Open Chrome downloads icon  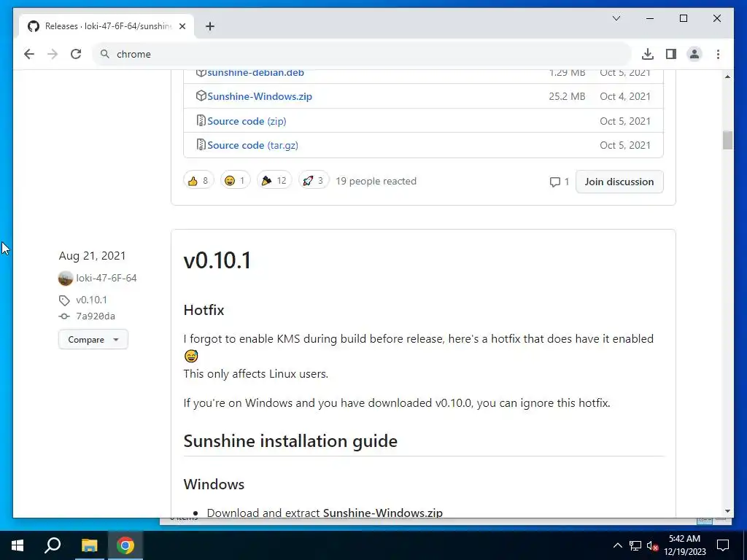(x=648, y=54)
